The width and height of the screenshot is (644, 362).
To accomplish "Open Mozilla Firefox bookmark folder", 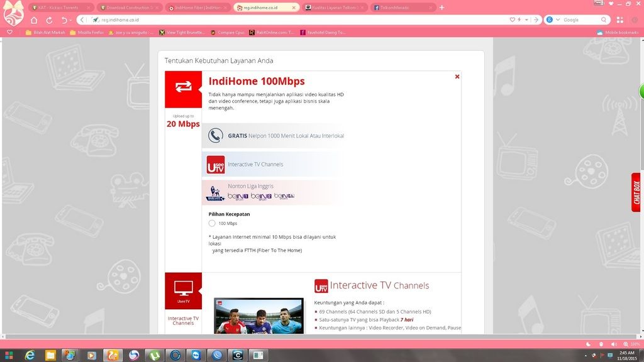I will (x=87, y=32).
